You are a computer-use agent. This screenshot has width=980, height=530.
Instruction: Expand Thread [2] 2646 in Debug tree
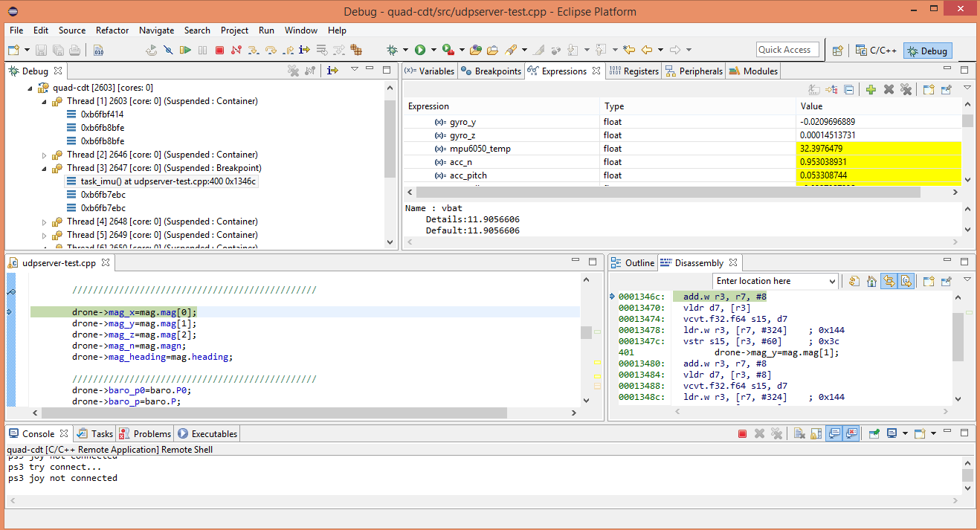(45, 155)
